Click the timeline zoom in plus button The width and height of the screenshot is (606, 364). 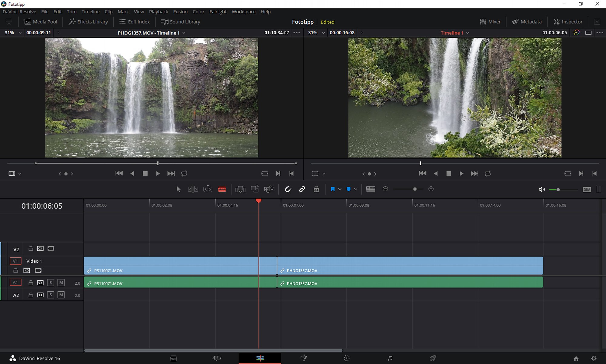point(431,189)
